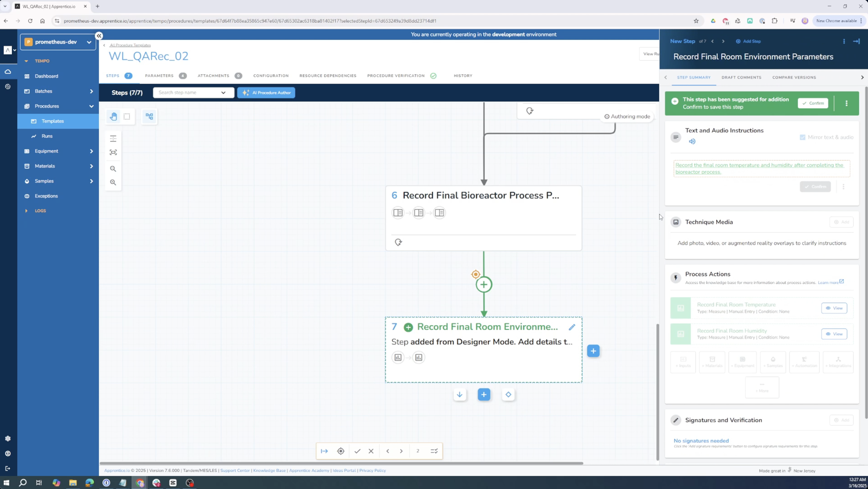Viewport: 868px width, 489px height.
Task: Select step 6 Record Final Bioreactor card
Action: tap(484, 218)
